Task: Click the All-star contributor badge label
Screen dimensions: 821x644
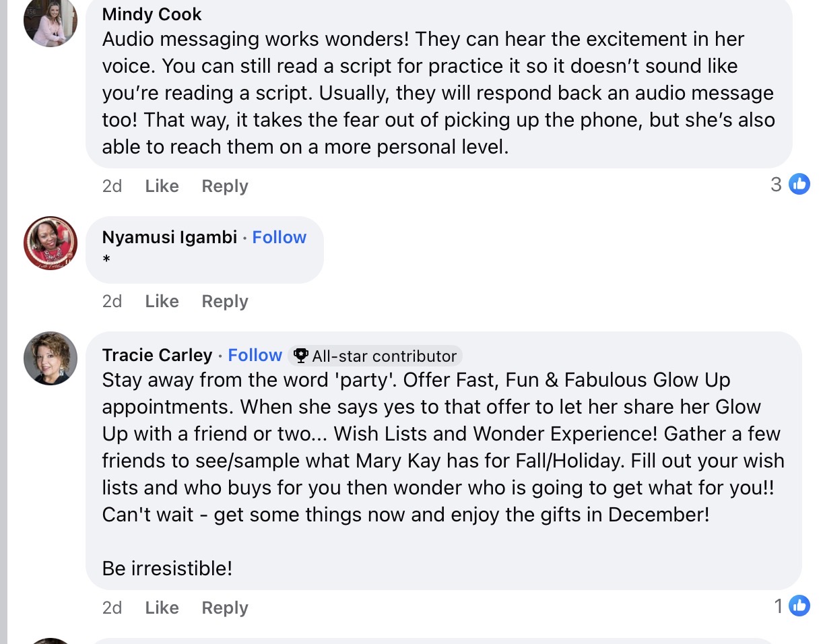Action: point(384,356)
